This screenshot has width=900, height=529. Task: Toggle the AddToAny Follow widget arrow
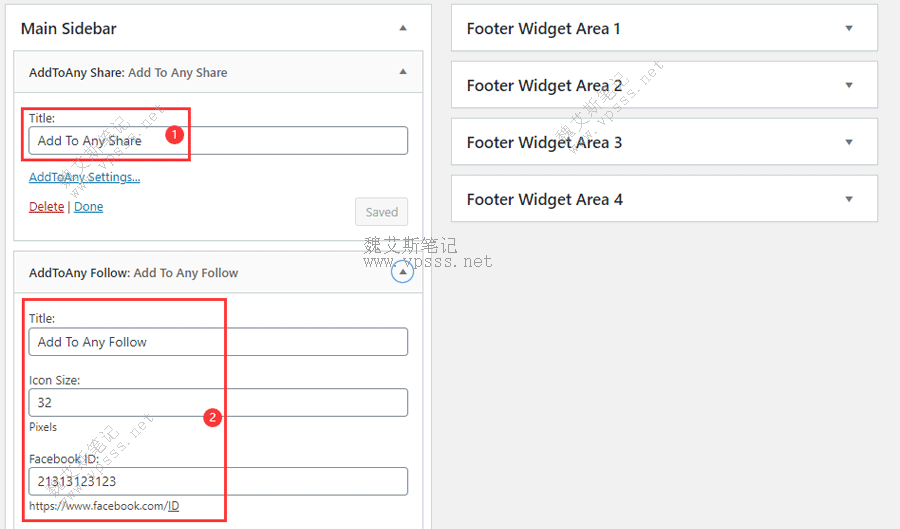(x=402, y=272)
